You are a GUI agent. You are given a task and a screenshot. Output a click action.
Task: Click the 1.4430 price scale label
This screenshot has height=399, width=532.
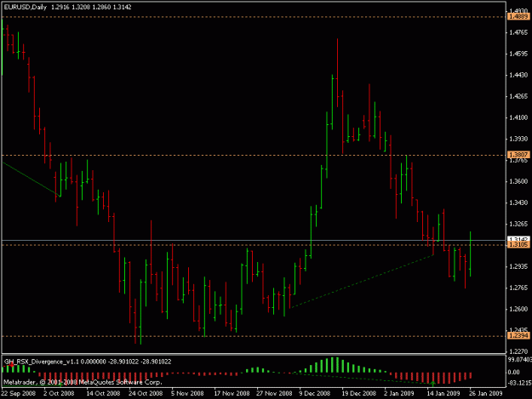(x=518, y=75)
